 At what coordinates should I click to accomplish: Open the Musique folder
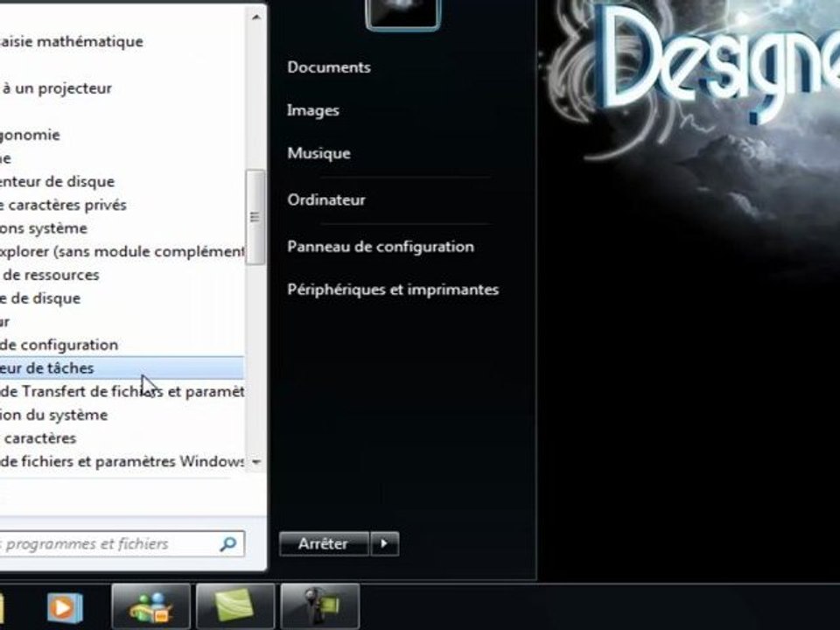[x=318, y=153]
